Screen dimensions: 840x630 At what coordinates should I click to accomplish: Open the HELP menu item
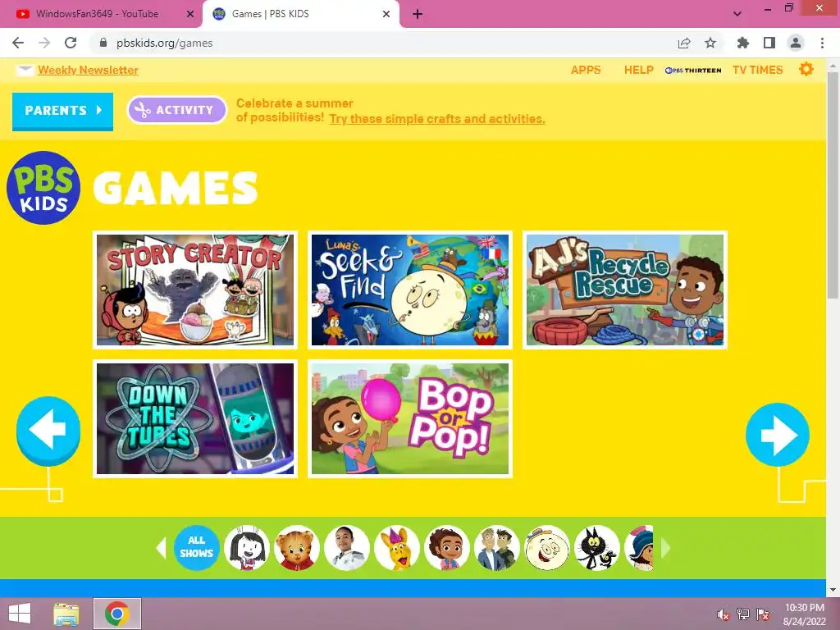pos(638,71)
